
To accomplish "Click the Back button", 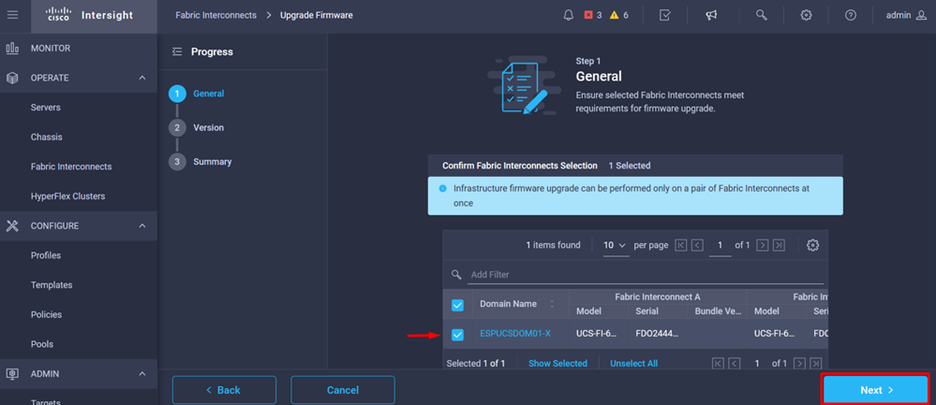I will click(x=224, y=390).
